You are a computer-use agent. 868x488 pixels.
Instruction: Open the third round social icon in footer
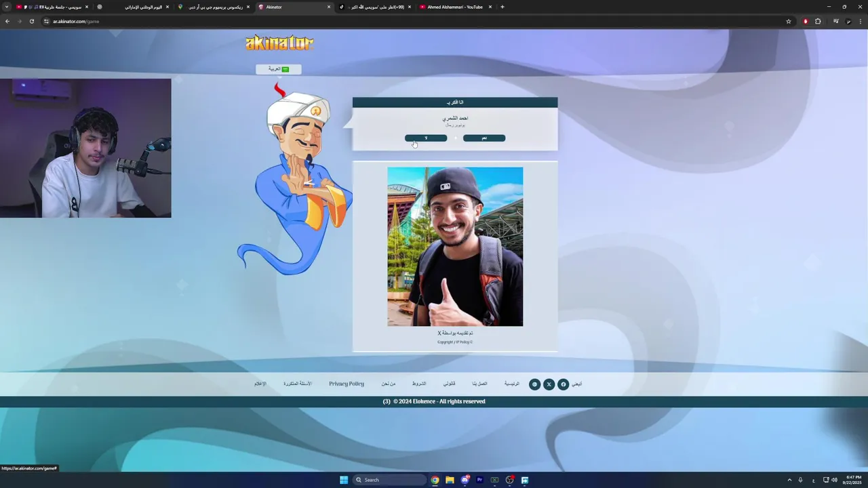[x=534, y=384]
